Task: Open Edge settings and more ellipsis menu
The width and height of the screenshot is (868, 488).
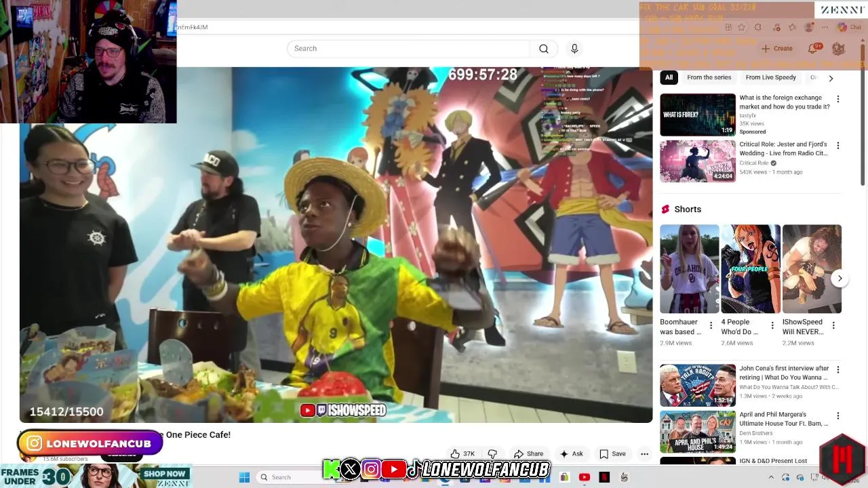Action: [x=825, y=27]
